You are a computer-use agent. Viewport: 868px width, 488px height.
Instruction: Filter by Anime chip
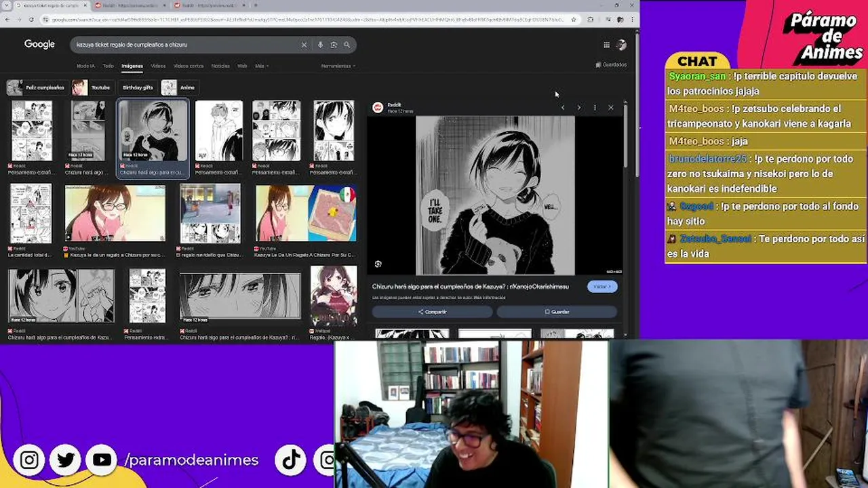pos(180,87)
